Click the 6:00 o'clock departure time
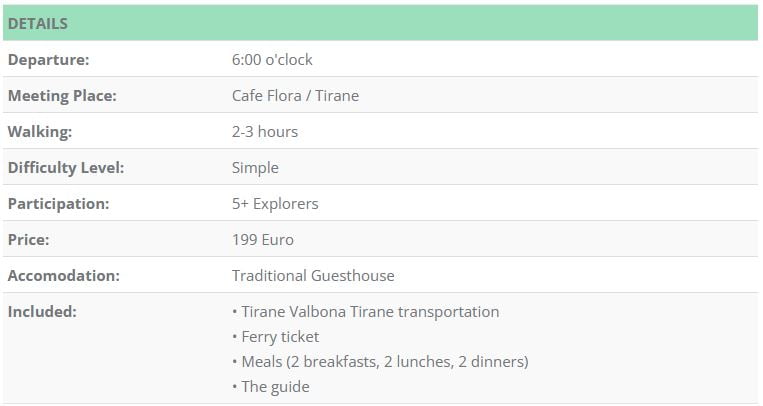Image resolution: width=763 pixels, height=406 pixels. 272,59
